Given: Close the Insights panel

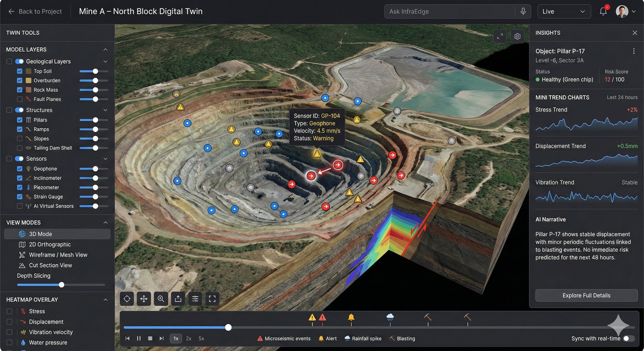Looking at the screenshot, I should coord(635,33).
